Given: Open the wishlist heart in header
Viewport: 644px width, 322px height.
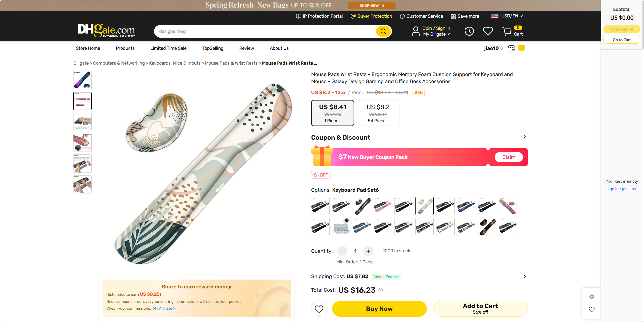Looking at the screenshot, I should (x=488, y=31).
